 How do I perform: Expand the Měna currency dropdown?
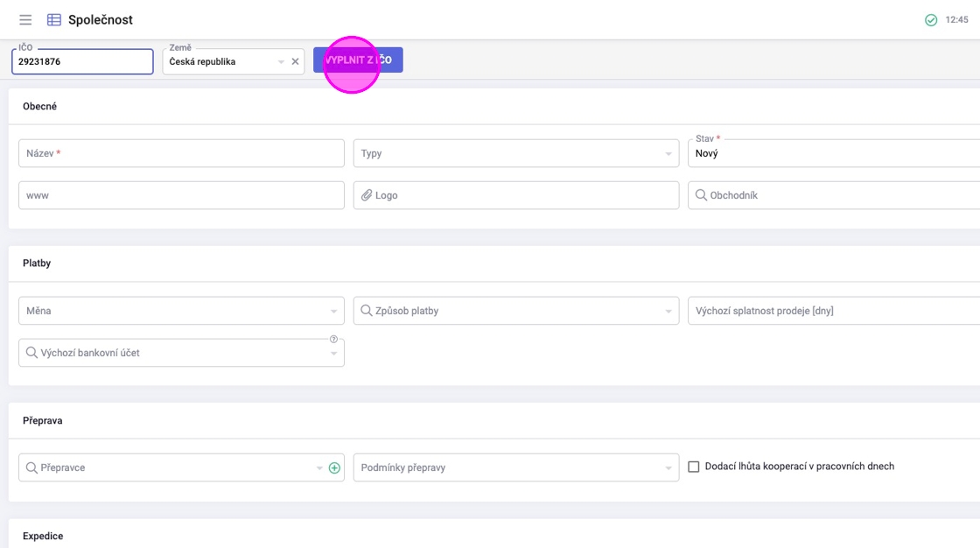coord(333,312)
